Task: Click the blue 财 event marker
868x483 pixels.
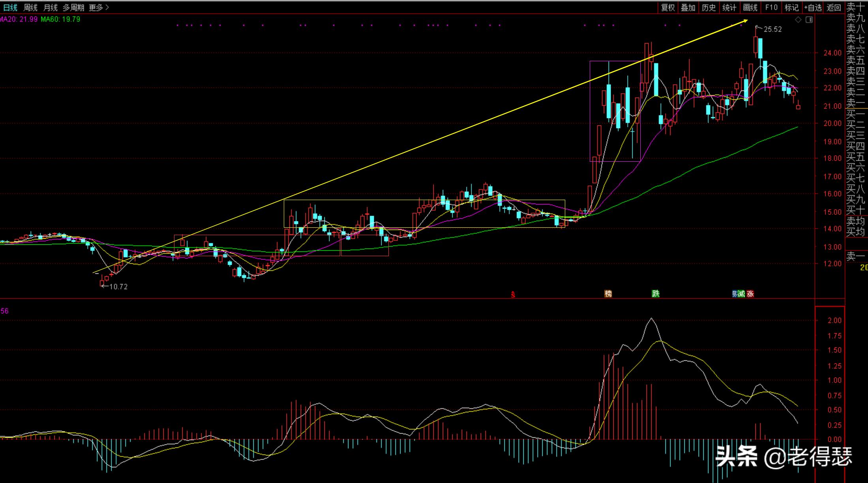Action: [x=735, y=294]
